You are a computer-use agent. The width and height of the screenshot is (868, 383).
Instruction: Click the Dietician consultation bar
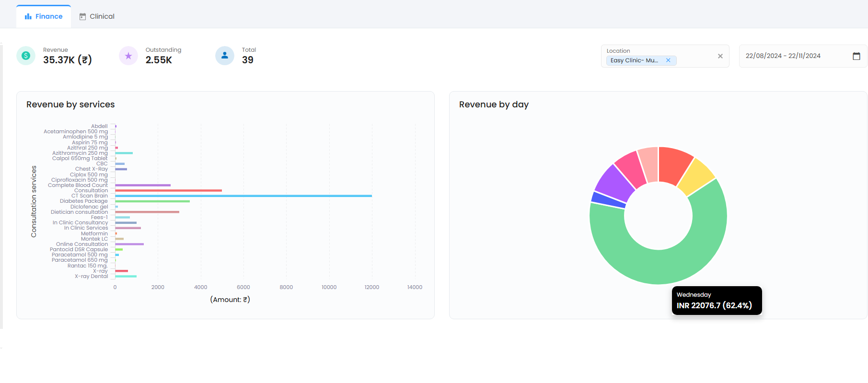click(x=147, y=212)
